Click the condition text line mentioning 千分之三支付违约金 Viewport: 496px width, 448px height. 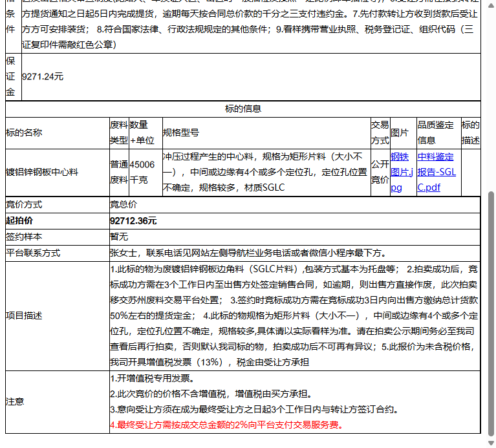[250, 14]
